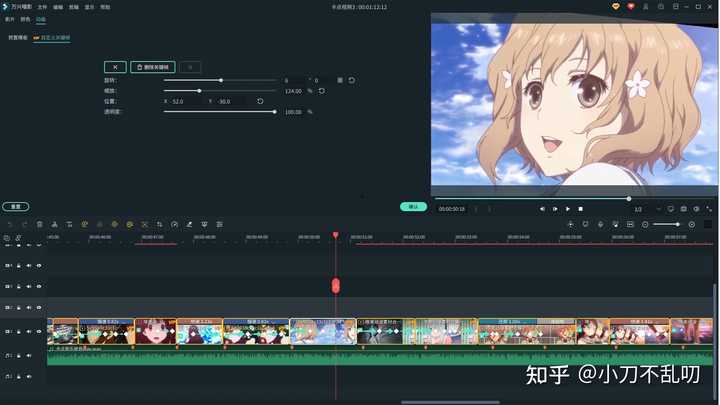
Task: Click the scale slider handle
Action: tap(199, 91)
